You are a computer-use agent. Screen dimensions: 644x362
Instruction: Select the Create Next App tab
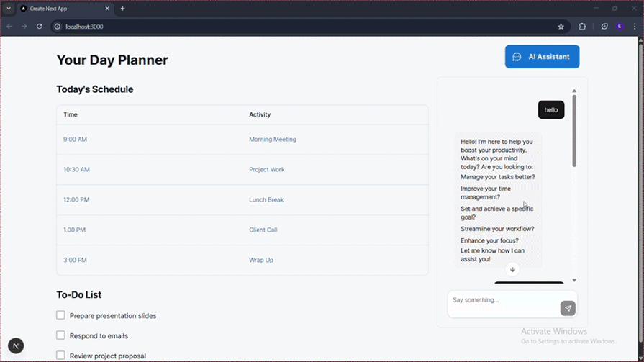coord(63,9)
